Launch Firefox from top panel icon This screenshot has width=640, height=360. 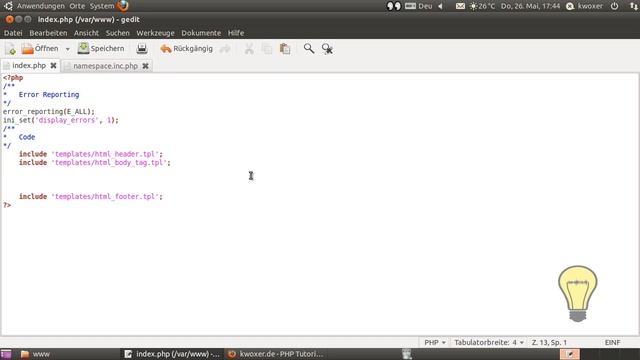(123, 6)
